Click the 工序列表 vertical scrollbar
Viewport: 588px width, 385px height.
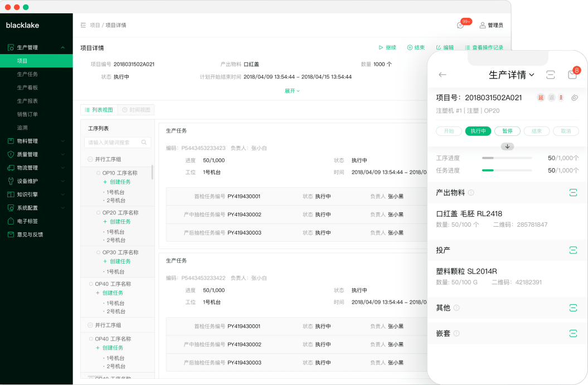(152, 172)
